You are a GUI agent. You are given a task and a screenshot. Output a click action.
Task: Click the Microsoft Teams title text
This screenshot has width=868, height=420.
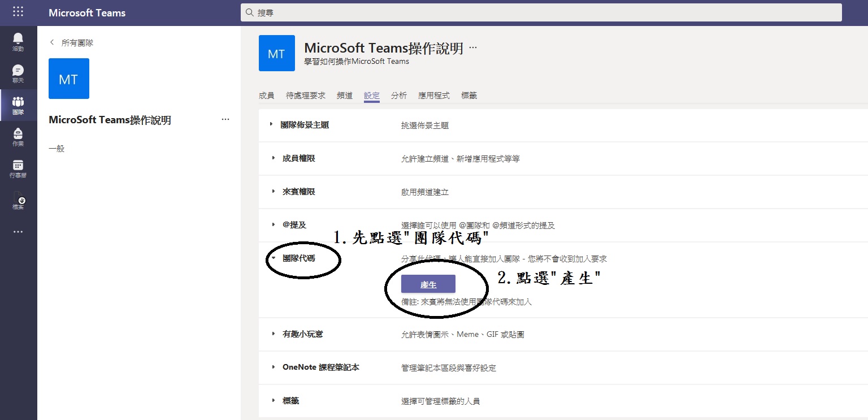(x=87, y=12)
